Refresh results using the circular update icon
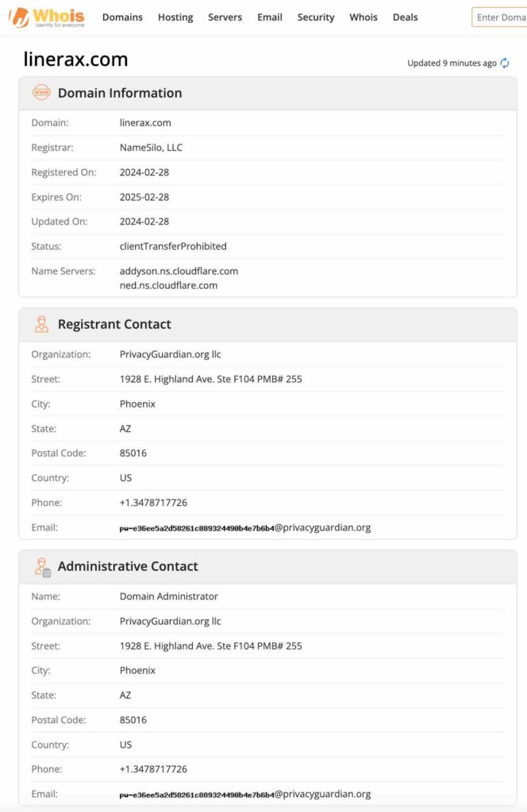The width and height of the screenshot is (527, 812). pyautogui.click(x=505, y=63)
